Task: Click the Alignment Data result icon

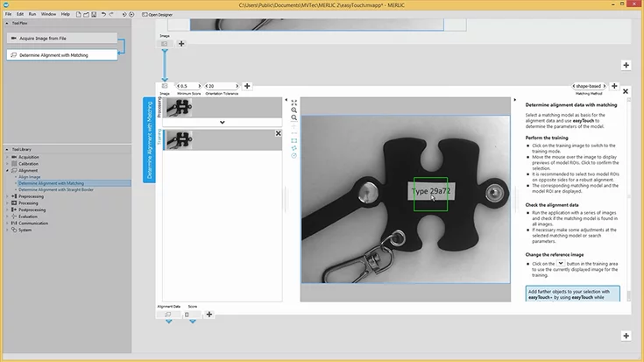Action: [168, 314]
